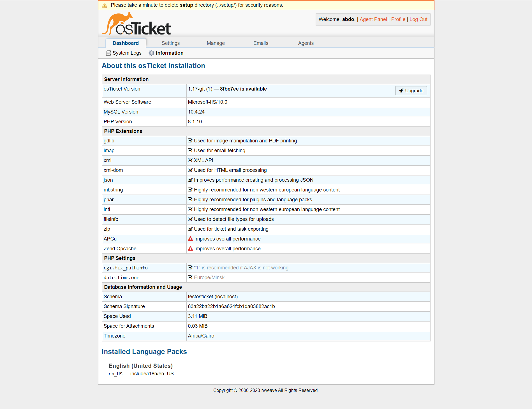Click the setup warning triangle icon
This screenshot has height=409, width=532.
click(x=105, y=5)
